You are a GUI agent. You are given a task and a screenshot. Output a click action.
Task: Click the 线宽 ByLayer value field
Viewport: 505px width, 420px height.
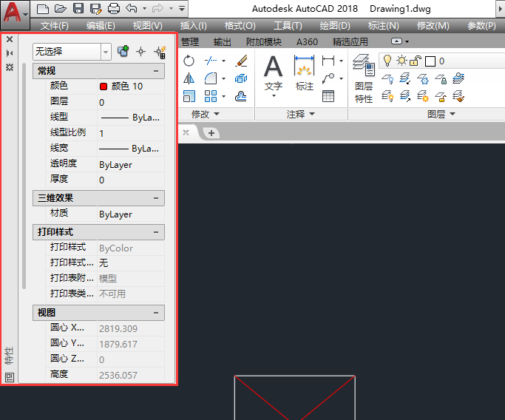tap(131, 149)
